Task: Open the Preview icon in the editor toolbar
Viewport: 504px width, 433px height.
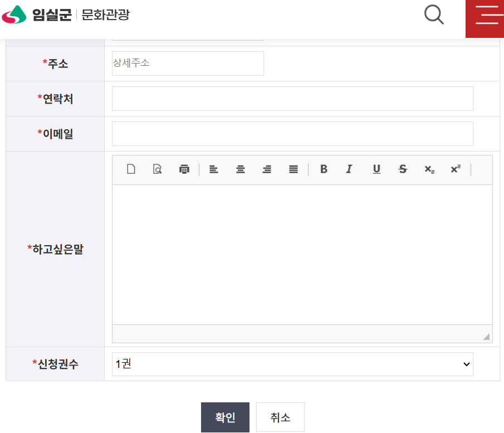Action: [157, 169]
